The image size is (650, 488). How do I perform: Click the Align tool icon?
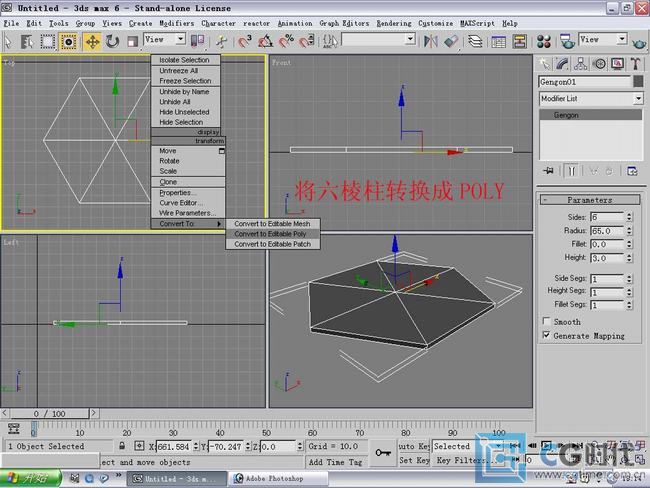click(x=451, y=41)
